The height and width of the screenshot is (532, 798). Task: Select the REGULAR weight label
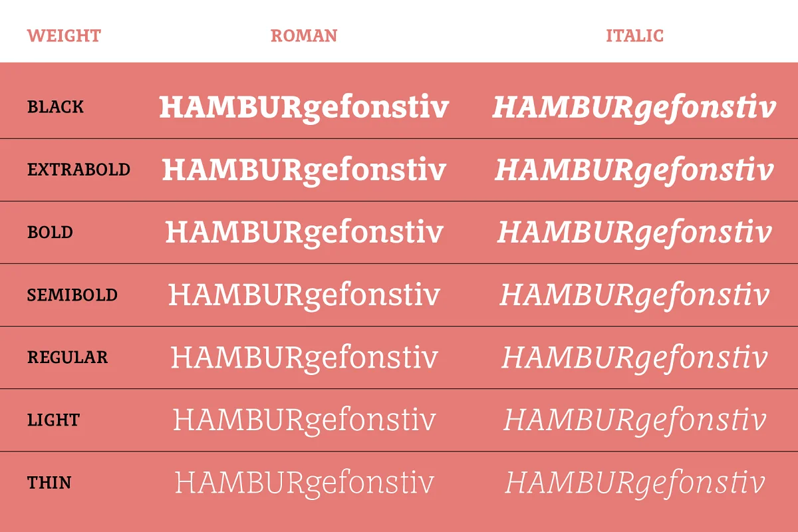click(x=67, y=358)
